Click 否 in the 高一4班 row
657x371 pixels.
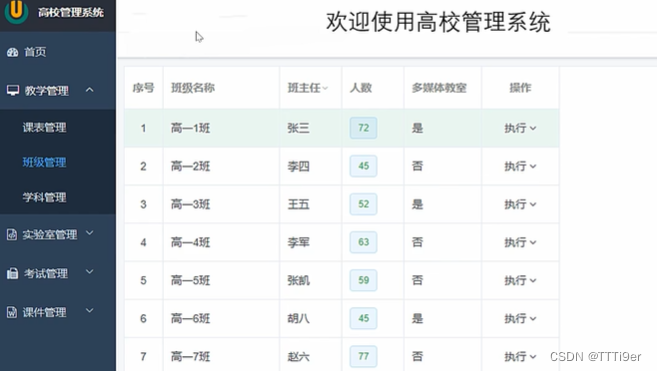417,242
